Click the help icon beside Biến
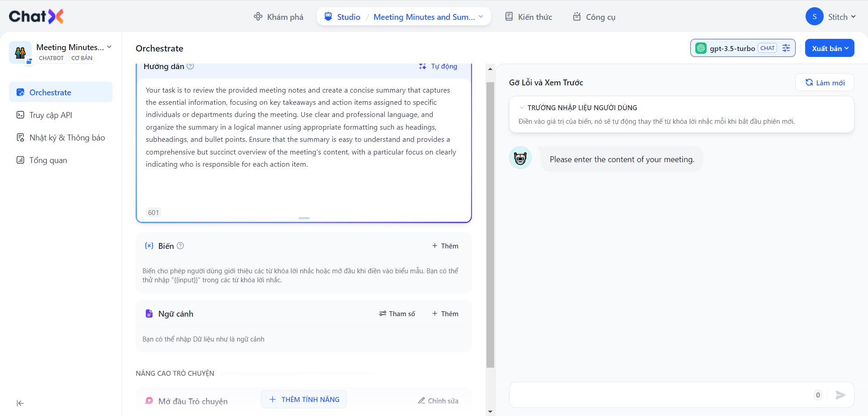The height and width of the screenshot is (416, 868). [x=180, y=246]
